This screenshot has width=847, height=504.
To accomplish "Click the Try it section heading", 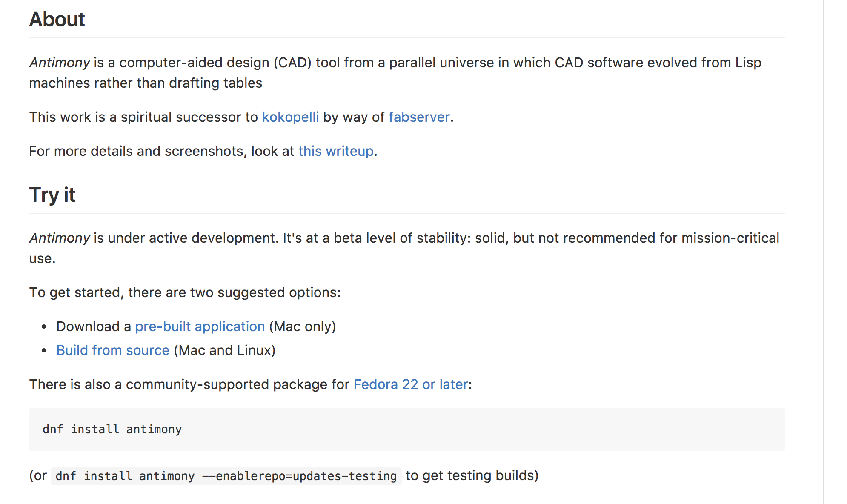I will 52,195.
